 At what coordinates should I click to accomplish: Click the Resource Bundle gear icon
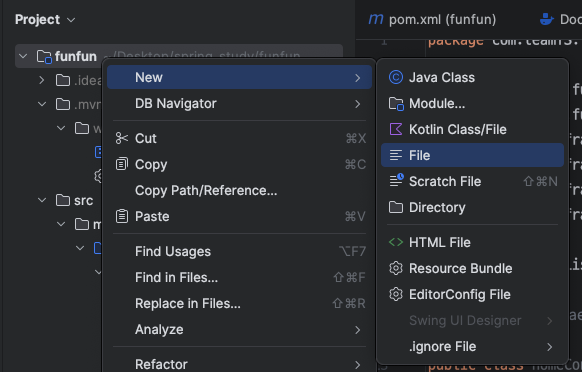[x=396, y=268]
